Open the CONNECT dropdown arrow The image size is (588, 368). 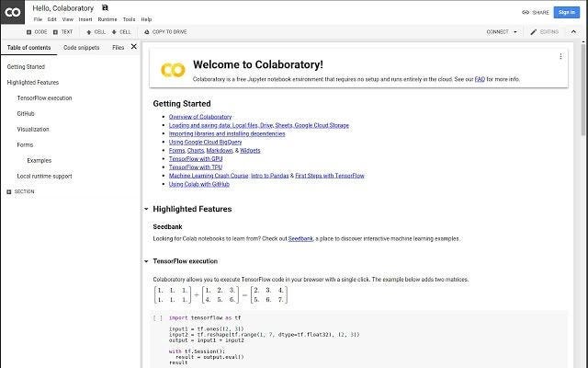tap(514, 32)
